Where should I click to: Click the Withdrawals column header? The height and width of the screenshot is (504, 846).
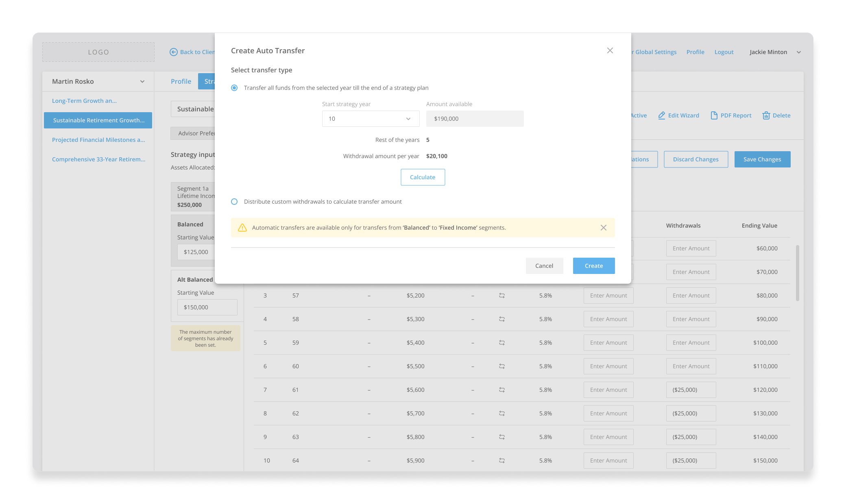coord(683,226)
